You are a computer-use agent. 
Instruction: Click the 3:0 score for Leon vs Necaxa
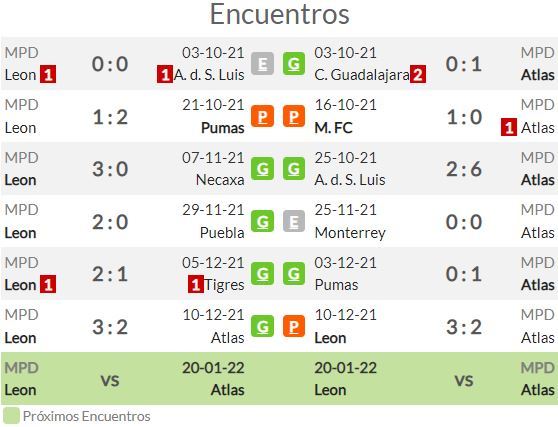pos(110,169)
